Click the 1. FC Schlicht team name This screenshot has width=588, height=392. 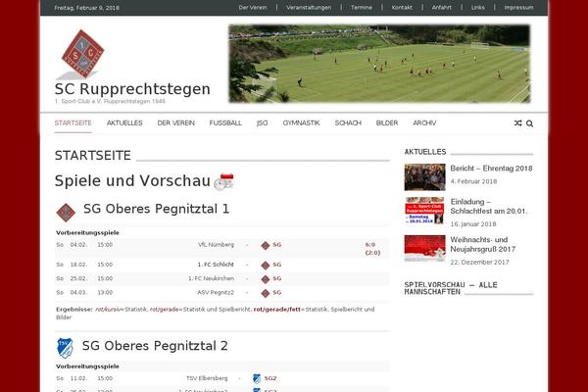[216, 265]
